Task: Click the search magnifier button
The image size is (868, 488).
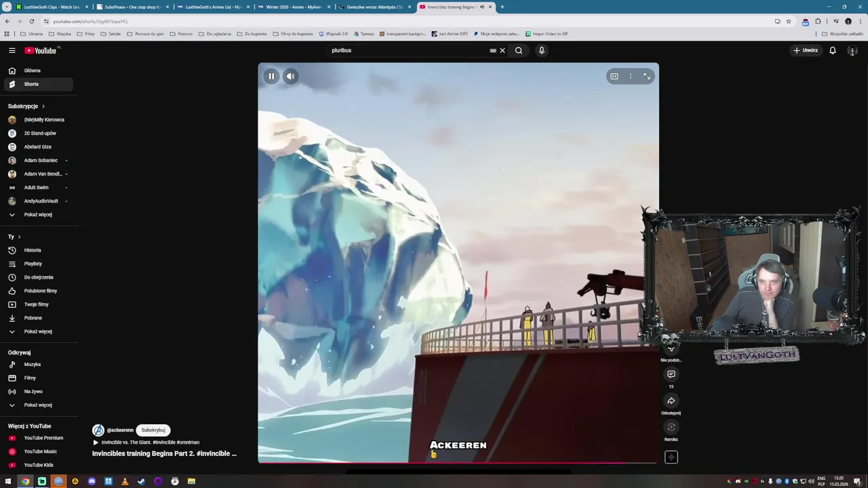Action: tap(519, 50)
